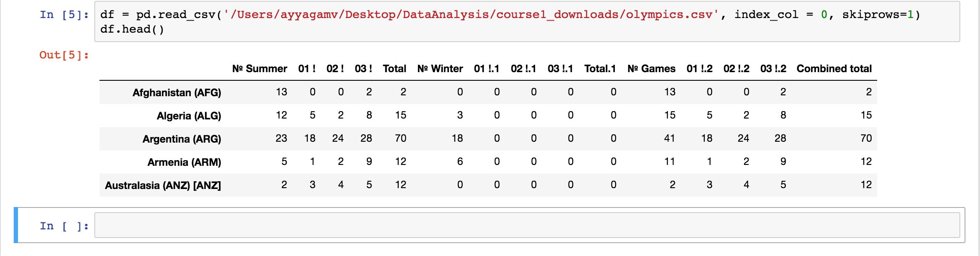Click Argentina's 02 ! value 24

[338, 138]
